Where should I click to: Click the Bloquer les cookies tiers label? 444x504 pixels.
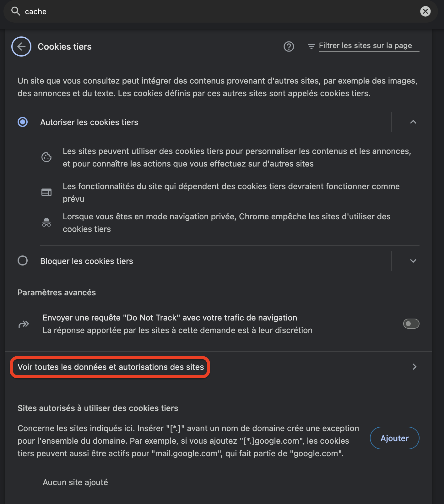(87, 261)
